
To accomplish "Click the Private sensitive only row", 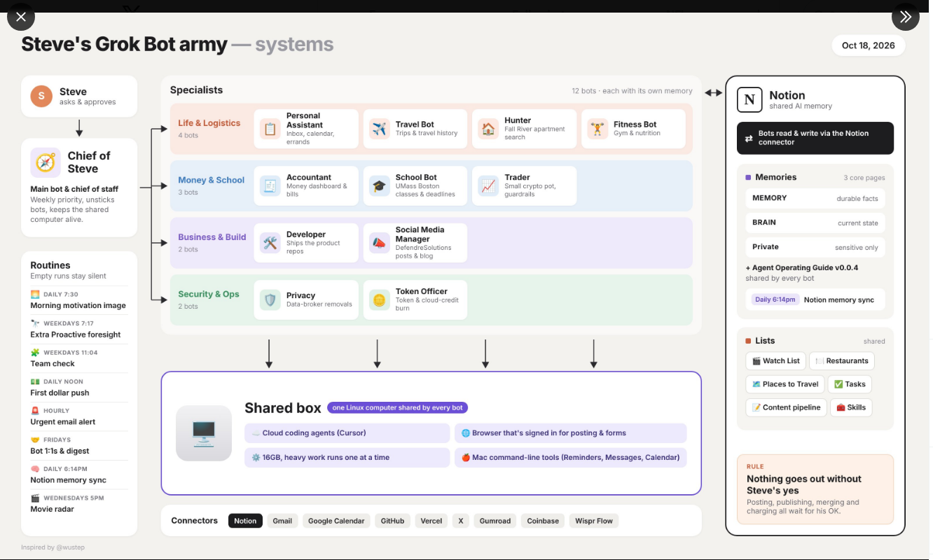I will pyautogui.click(x=815, y=247).
